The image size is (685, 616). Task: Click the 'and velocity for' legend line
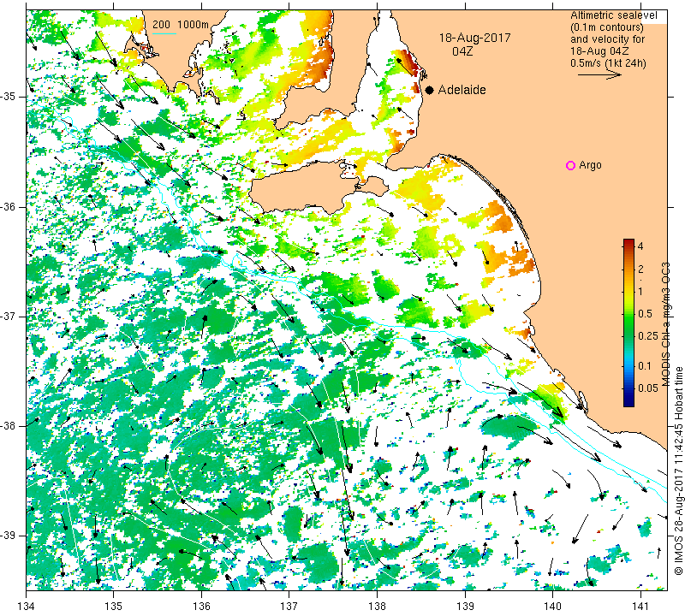point(608,38)
